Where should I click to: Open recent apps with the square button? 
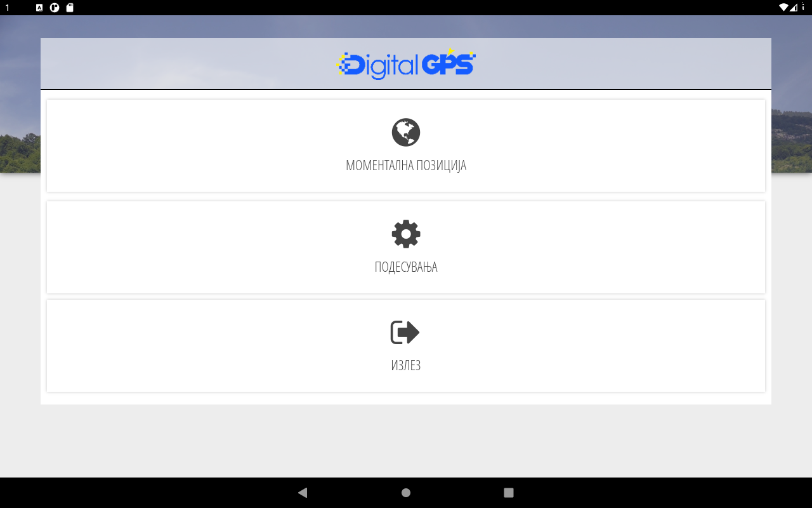click(509, 493)
